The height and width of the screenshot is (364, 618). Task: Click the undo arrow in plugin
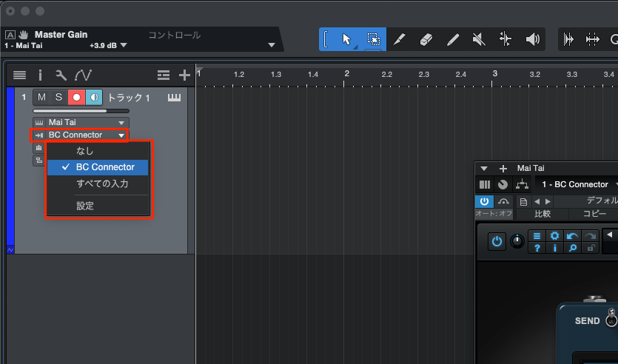point(572,235)
